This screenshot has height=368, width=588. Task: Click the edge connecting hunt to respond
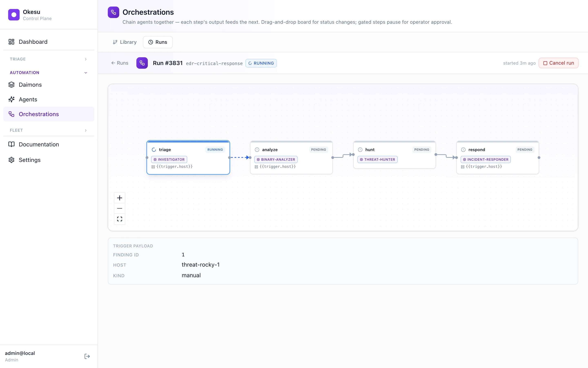coord(446,156)
